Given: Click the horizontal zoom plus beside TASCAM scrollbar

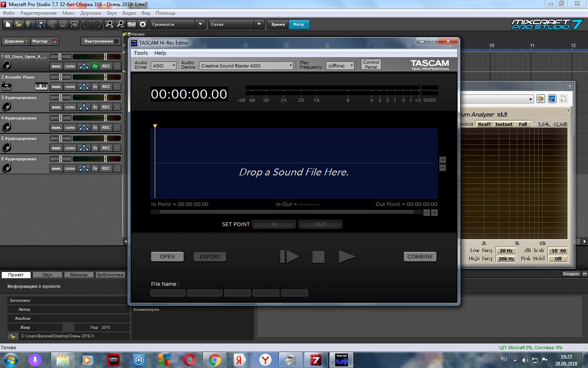Looking at the screenshot, I should click(434, 213).
